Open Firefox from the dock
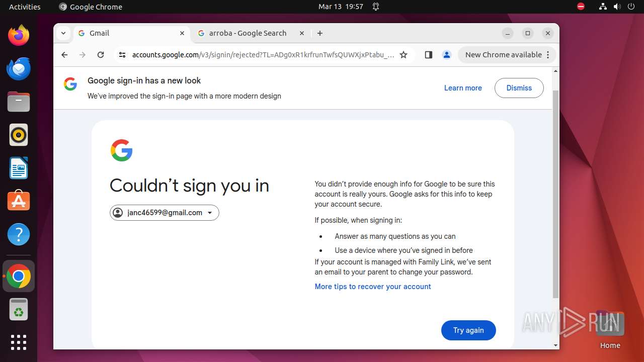 coord(19,35)
